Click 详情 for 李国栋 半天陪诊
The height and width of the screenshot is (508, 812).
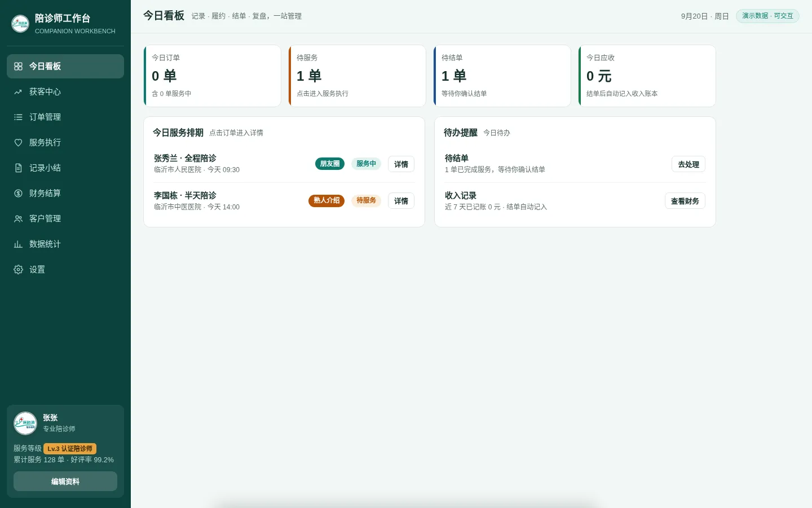[x=401, y=201]
